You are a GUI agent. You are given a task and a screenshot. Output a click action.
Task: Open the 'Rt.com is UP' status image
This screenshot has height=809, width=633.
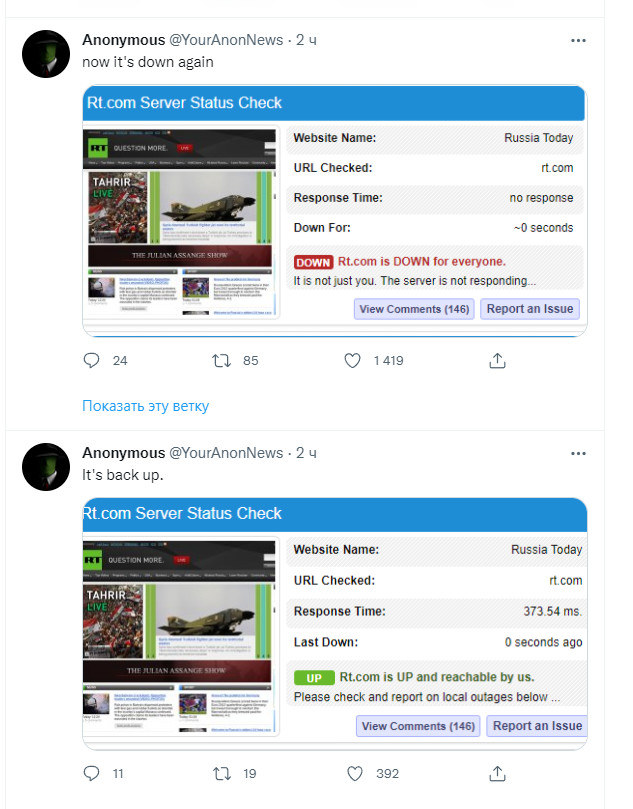(335, 624)
